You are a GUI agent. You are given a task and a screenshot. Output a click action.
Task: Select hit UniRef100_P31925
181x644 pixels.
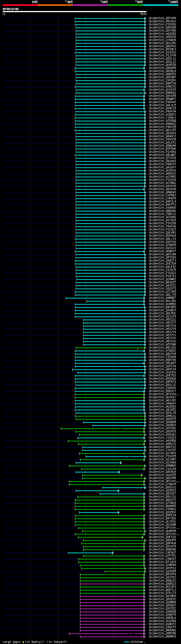(162, 456)
